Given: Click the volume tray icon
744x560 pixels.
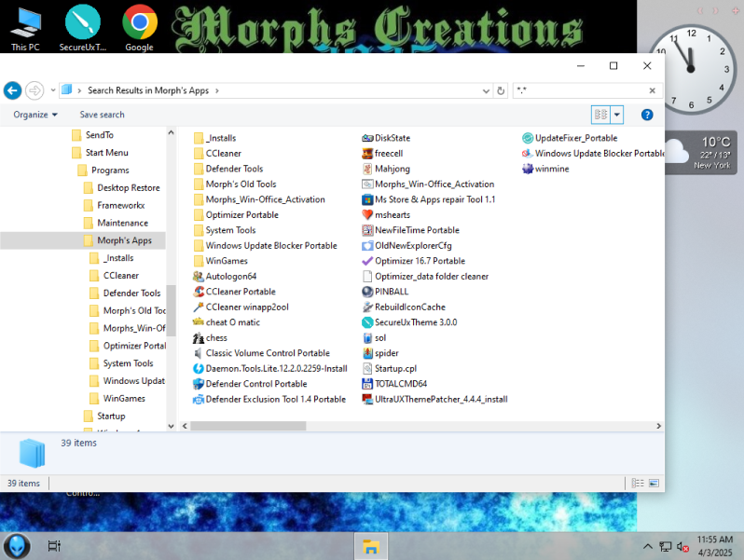Looking at the screenshot, I should 682,546.
